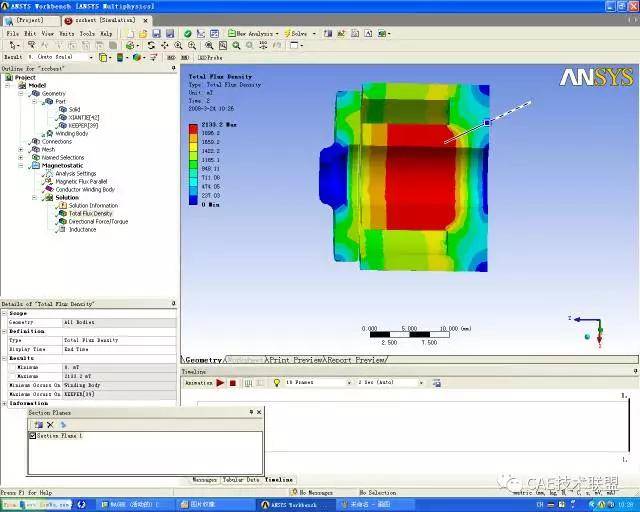Click the open folder icon
This screenshot has width=640, height=512.
pos(143,33)
